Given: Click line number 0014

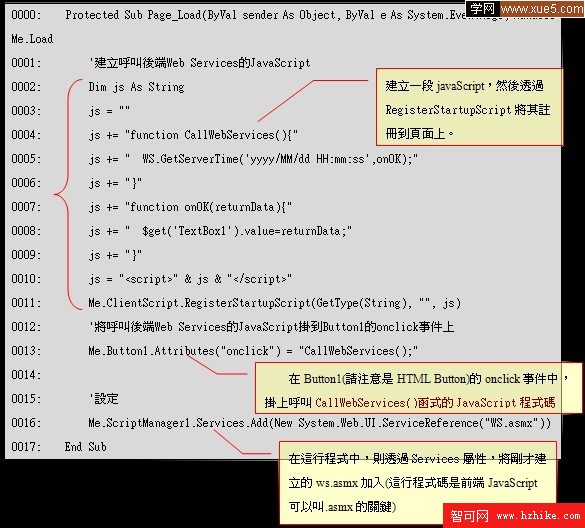Looking at the screenshot, I should 26,375.
